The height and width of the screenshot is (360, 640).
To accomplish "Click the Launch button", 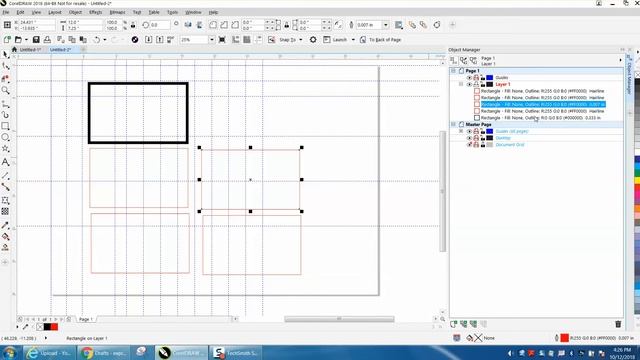I will point(335,40).
